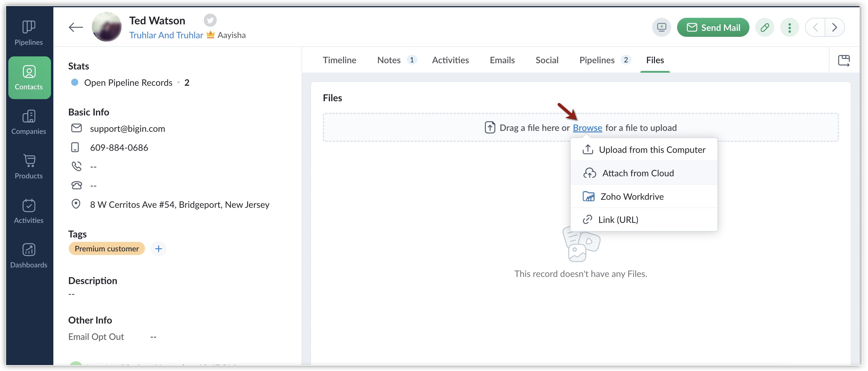Go to Products module
The width and height of the screenshot is (868, 371).
(x=29, y=167)
